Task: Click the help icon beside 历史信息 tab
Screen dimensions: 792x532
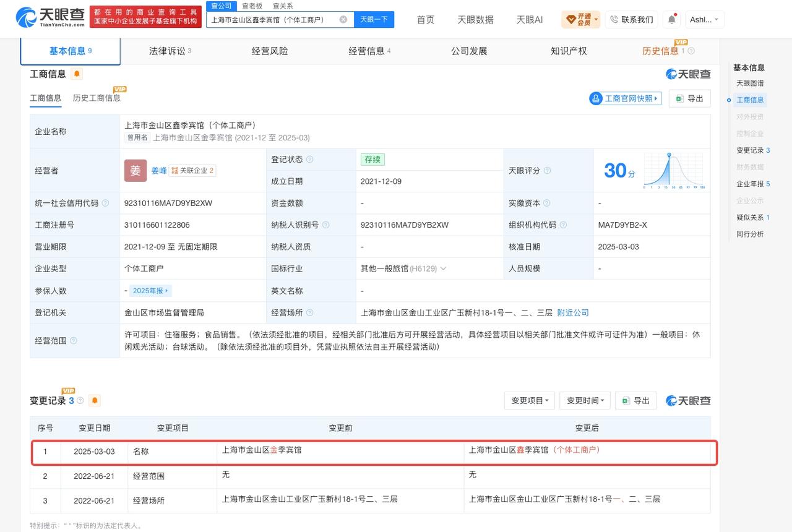Action: point(691,51)
